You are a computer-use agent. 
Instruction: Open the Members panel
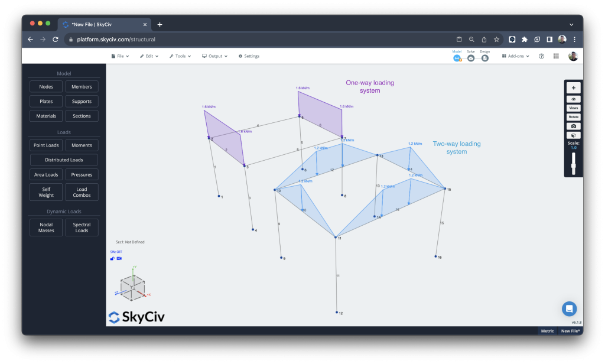[x=82, y=86]
